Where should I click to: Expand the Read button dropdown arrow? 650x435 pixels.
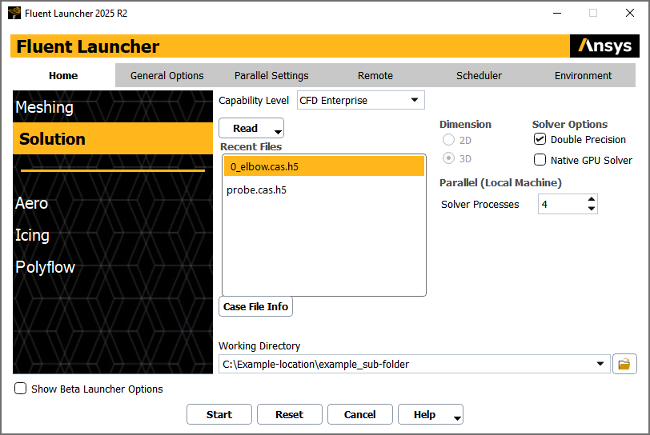tap(278, 132)
